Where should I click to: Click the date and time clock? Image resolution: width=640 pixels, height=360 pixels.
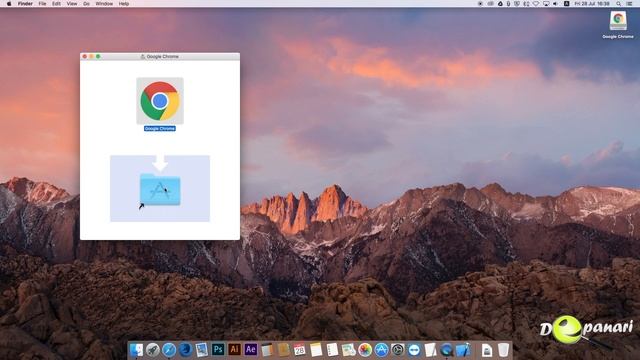tap(592, 4)
